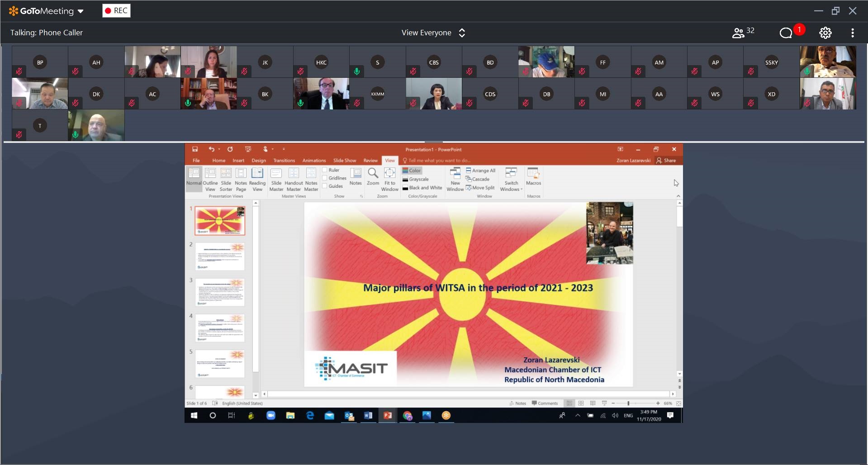This screenshot has height=465, width=868.
Task: Click Fit to Window
Action: pyautogui.click(x=389, y=180)
